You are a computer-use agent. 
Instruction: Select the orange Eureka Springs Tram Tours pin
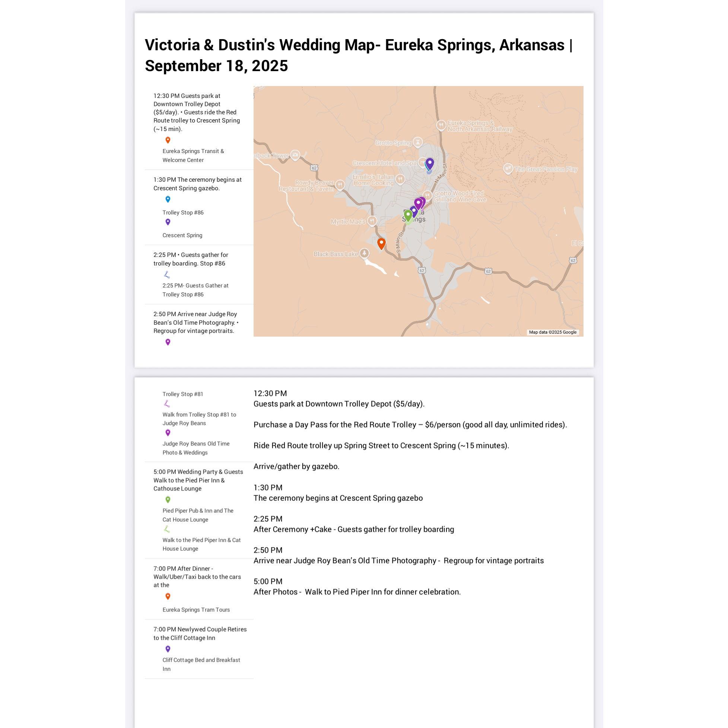(168, 597)
